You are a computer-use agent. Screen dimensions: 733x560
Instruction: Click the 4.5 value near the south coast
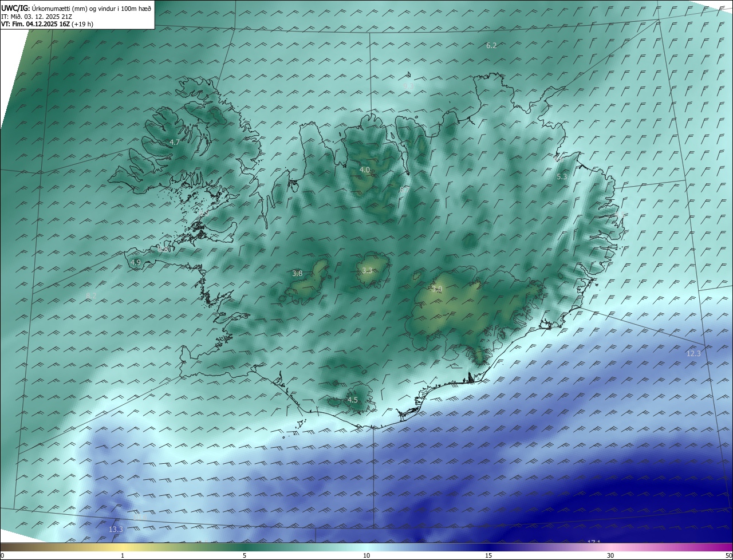353,400
